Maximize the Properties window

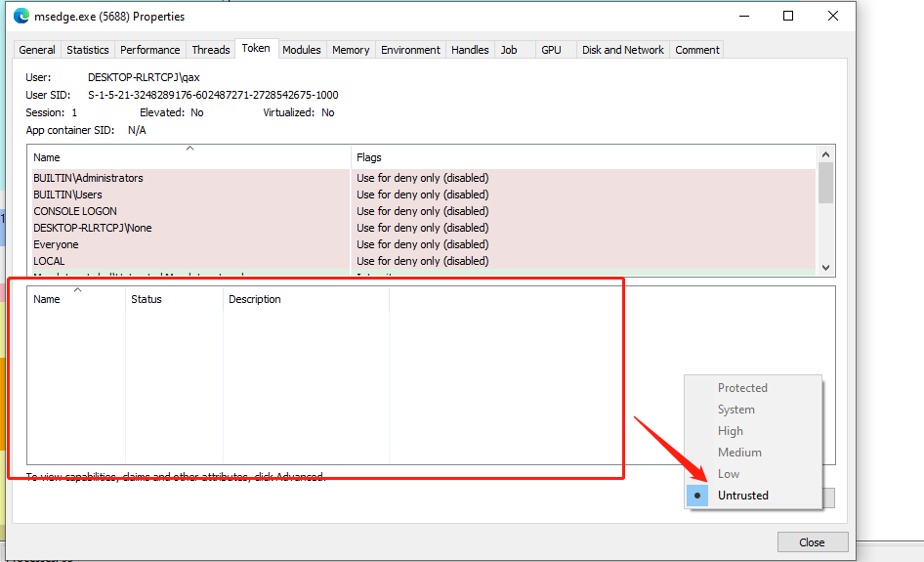point(788,16)
